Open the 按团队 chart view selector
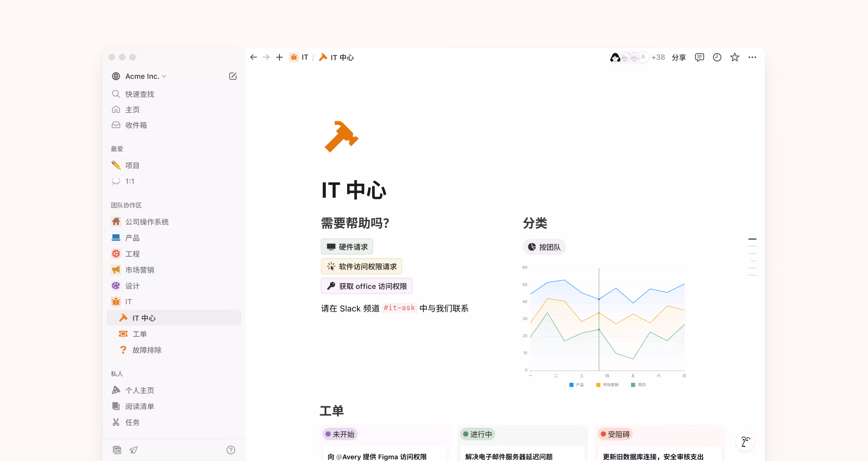This screenshot has height=461, width=868. tap(544, 247)
